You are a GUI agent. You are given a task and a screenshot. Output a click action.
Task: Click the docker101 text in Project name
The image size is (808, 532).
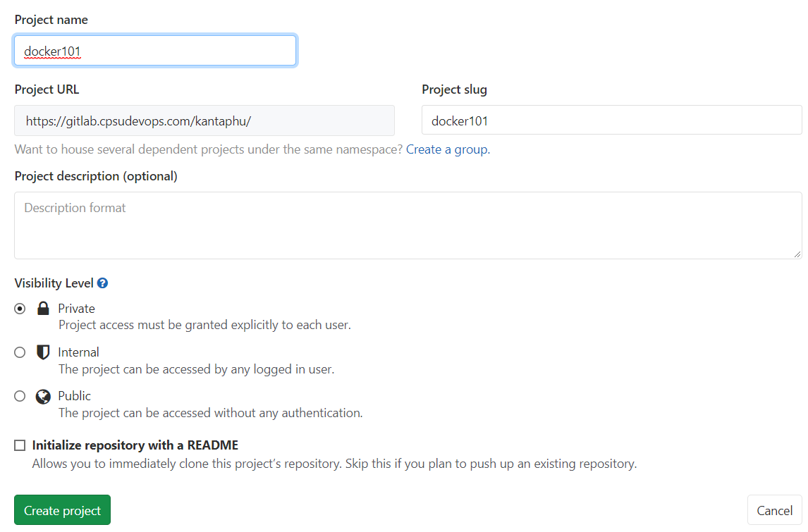click(52, 50)
